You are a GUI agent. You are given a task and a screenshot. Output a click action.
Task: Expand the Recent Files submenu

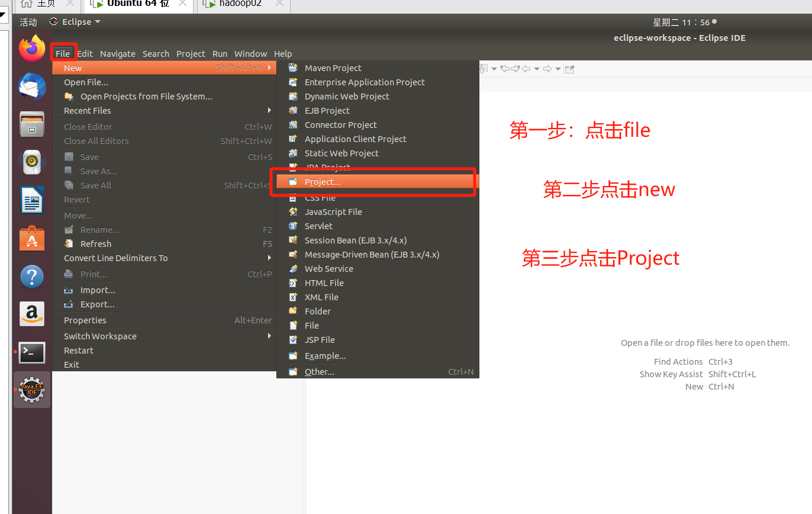(x=165, y=111)
